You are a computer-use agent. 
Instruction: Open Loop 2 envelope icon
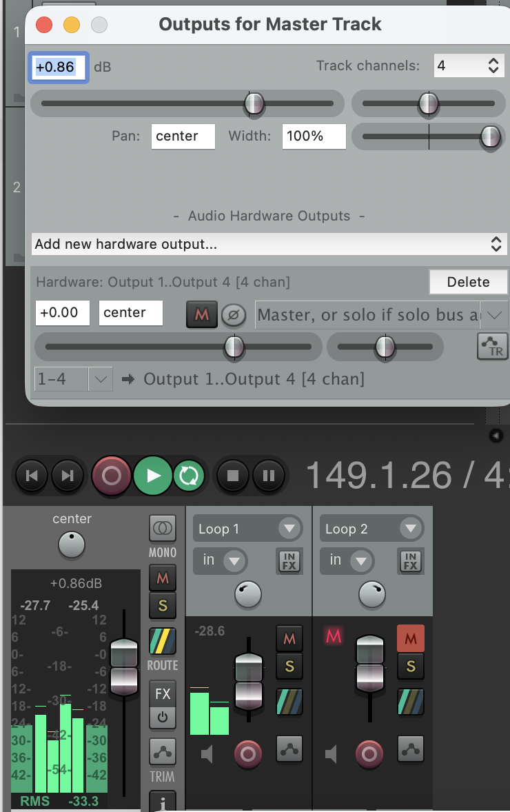(x=411, y=749)
